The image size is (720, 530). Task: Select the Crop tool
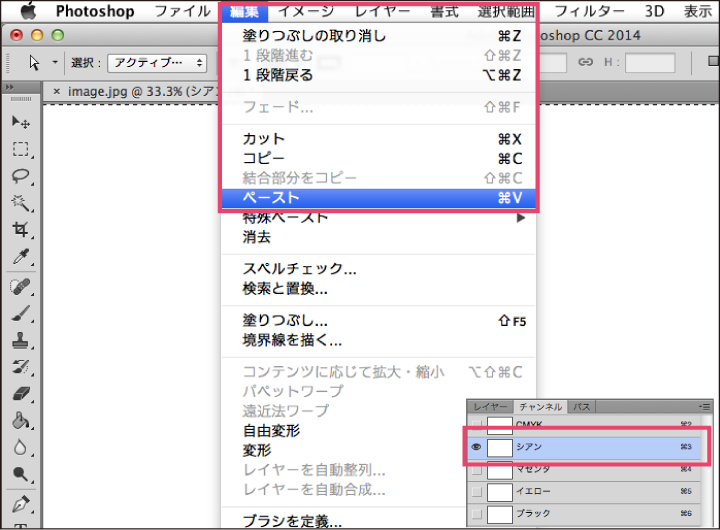click(21, 229)
